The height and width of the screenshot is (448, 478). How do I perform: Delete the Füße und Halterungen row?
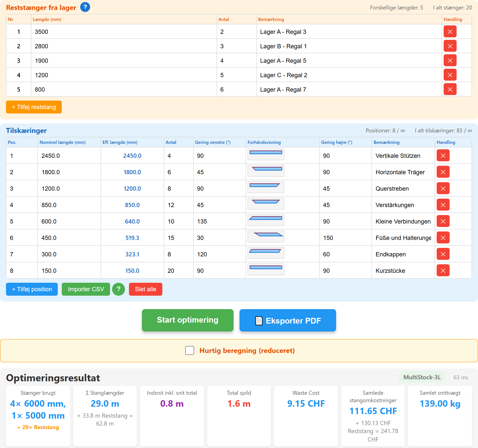pos(443,238)
